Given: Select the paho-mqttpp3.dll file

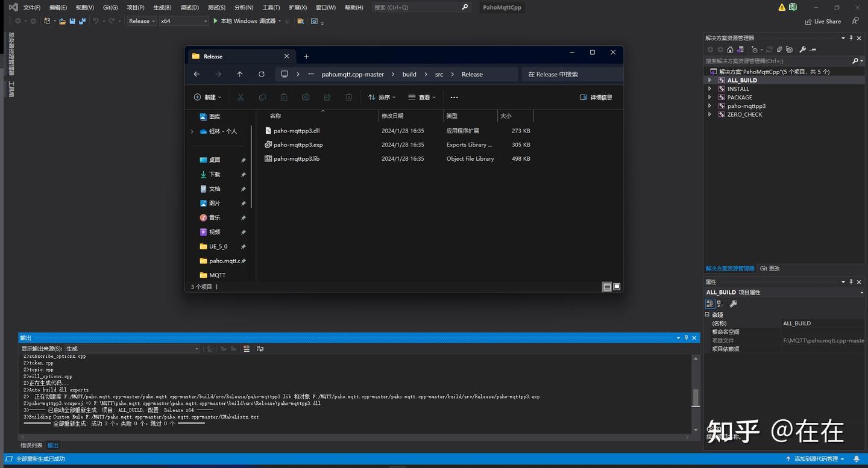Looking at the screenshot, I should [x=297, y=131].
